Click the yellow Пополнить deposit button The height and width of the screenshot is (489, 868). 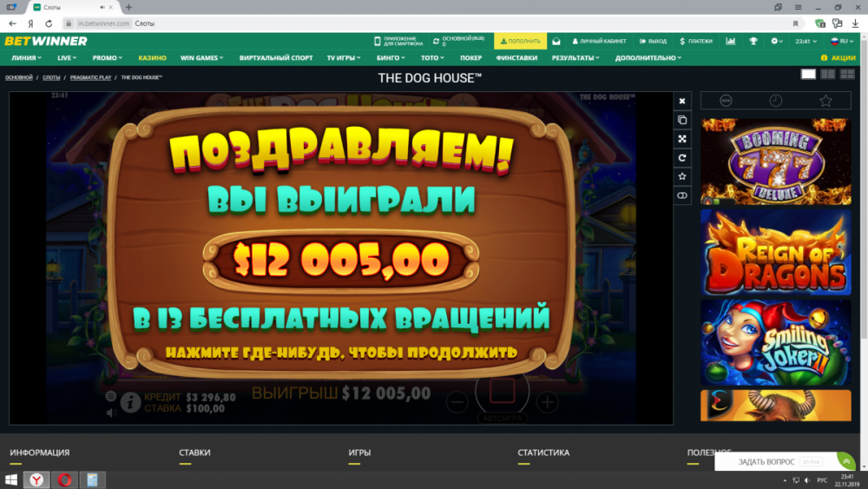pos(520,41)
